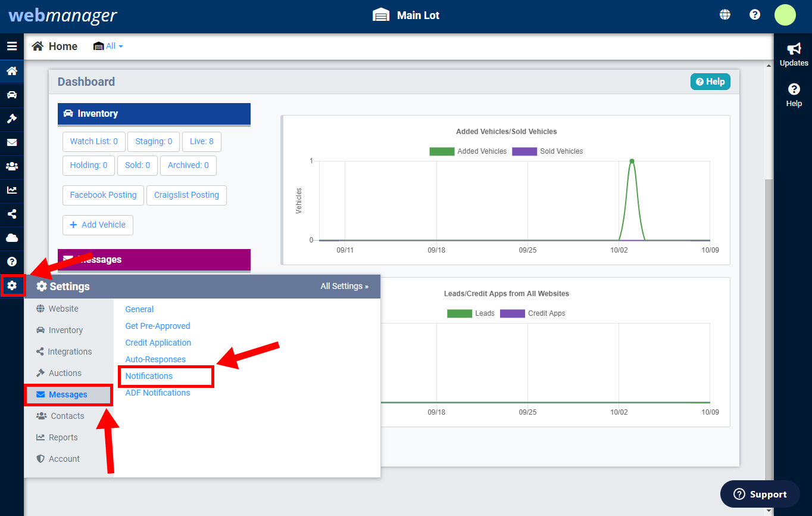Click the Settings gear icon in sidebar
The height and width of the screenshot is (516, 812).
coord(12,285)
